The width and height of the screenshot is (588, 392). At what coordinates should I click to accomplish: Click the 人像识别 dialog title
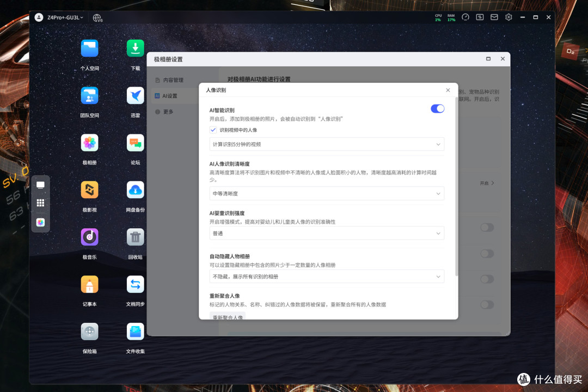(216, 90)
